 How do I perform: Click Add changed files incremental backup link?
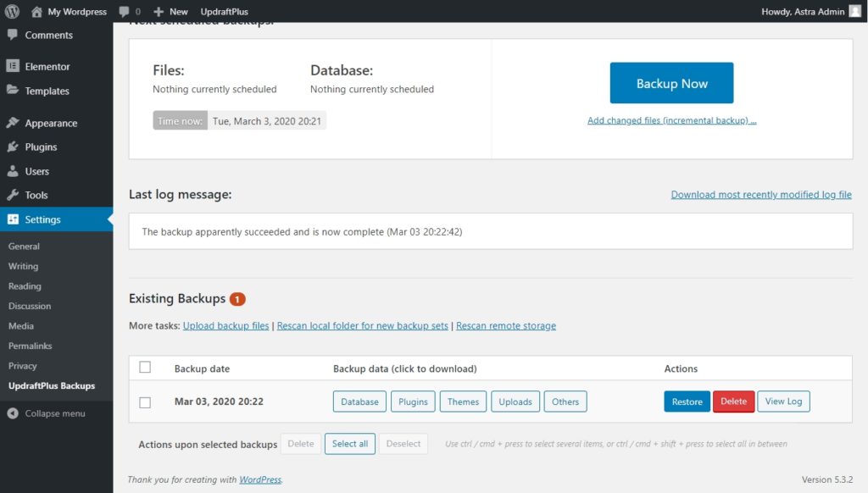coord(671,120)
